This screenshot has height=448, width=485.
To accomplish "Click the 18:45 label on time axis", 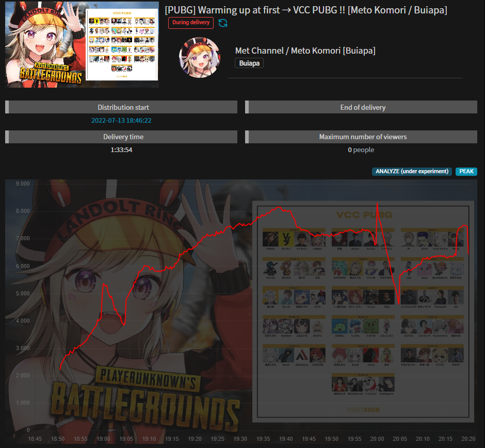I will point(35,439).
